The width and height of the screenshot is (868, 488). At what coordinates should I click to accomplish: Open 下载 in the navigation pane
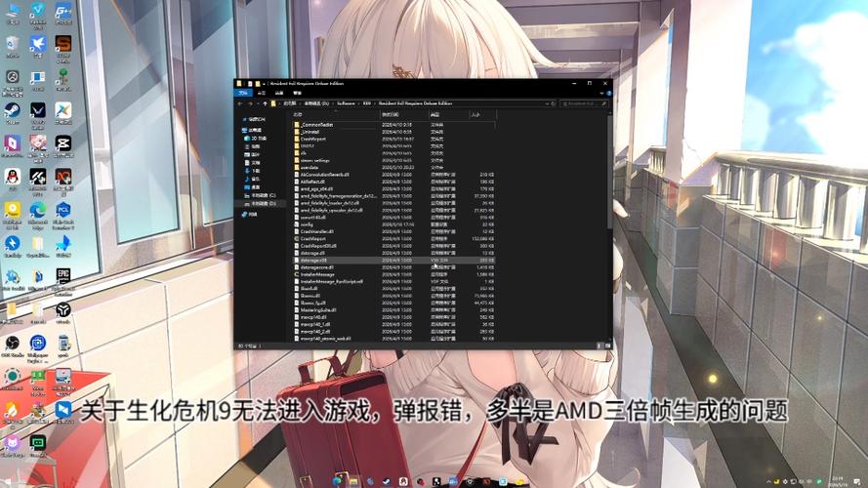[253, 171]
